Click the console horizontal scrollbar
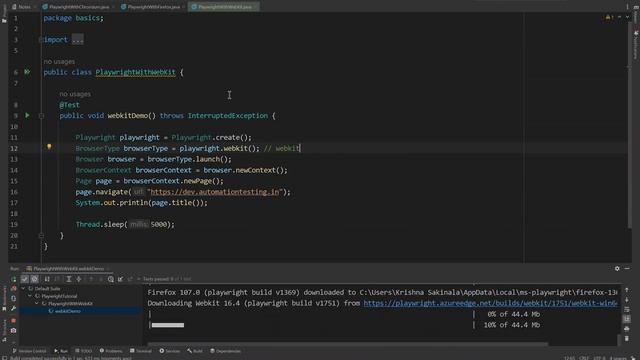 click(347, 344)
